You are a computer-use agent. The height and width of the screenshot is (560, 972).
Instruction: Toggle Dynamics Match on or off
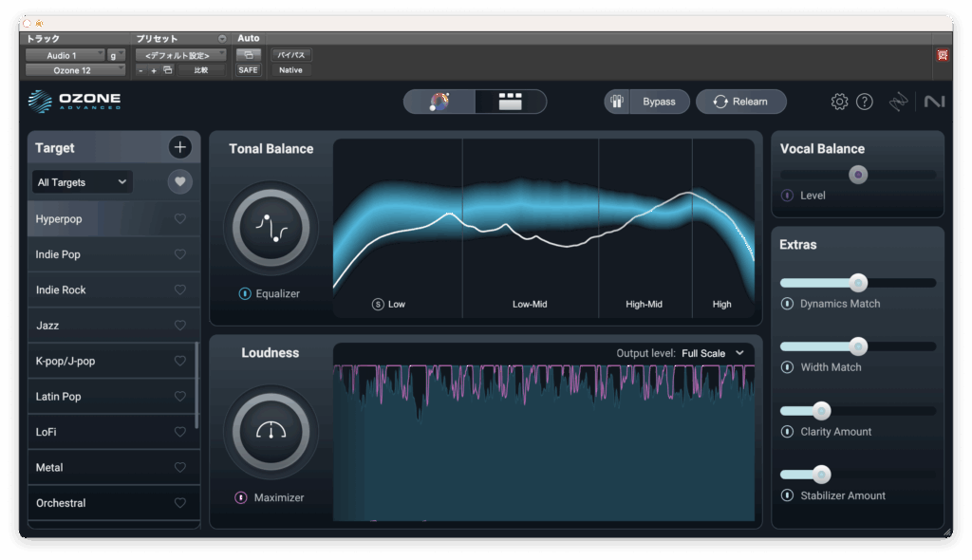click(x=787, y=304)
